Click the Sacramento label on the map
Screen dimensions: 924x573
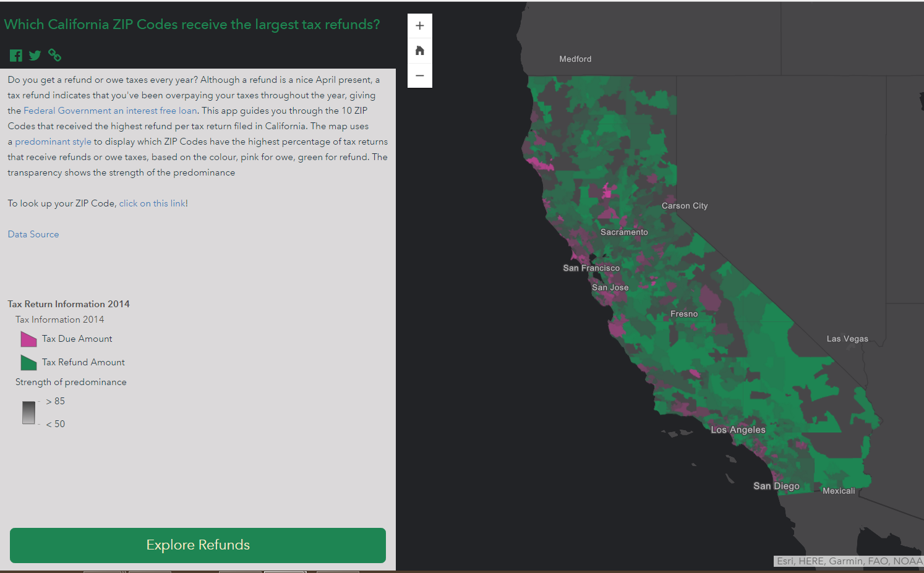point(624,232)
